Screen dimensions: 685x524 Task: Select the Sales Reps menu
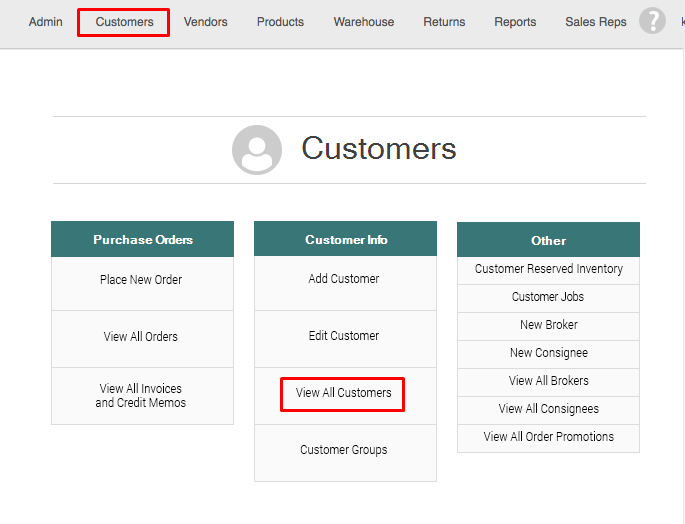[596, 22]
